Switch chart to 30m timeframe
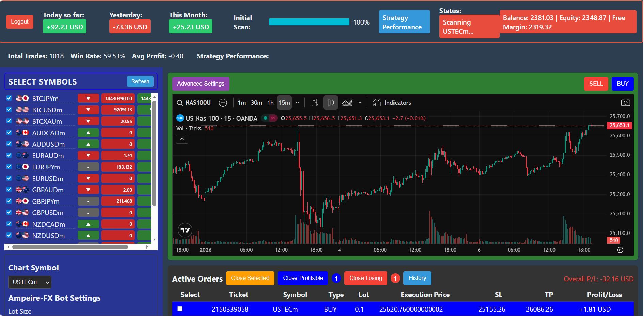 [256, 103]
